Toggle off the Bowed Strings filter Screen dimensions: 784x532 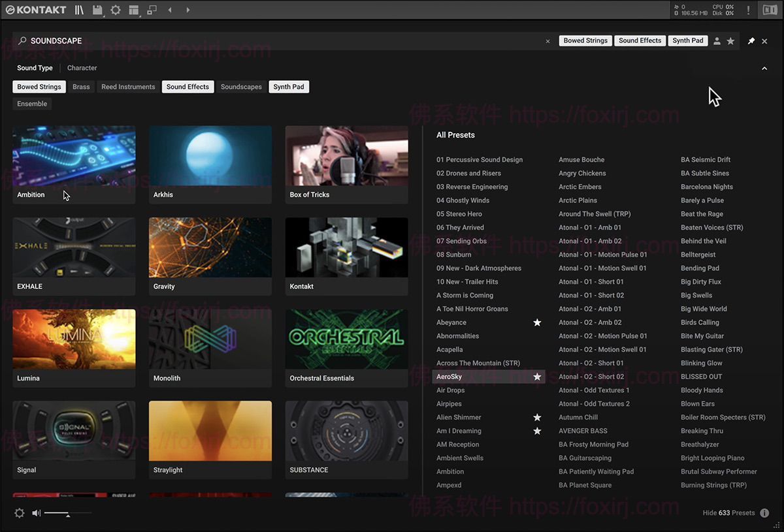[x=39, y=86]
